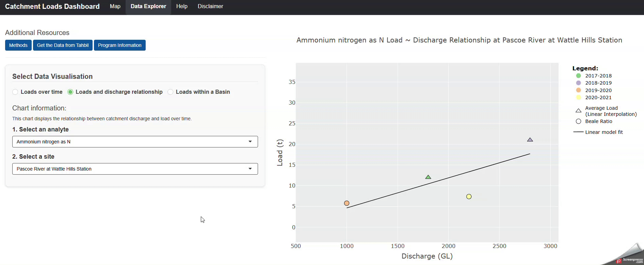Click the Methods button
Viewport: 644px width, 265px height.
[x=18, y=45]
